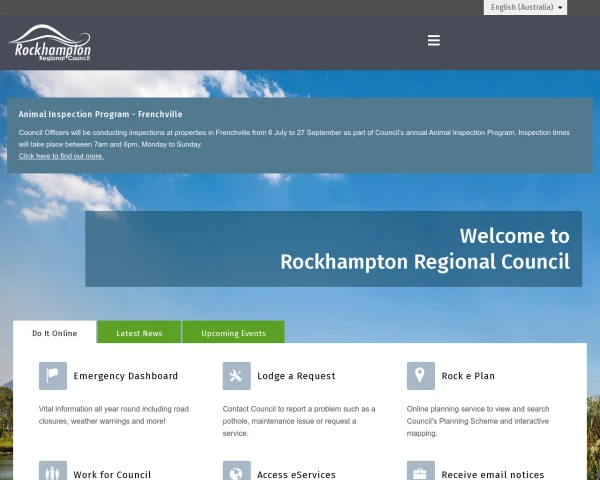
Task: Select the Do It Online tab
Action: pos(55,332)
